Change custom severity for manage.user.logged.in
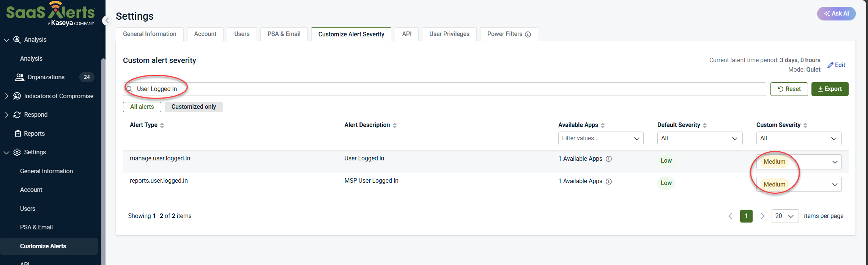This screenshot has width=868, height=265. point(799,162)
